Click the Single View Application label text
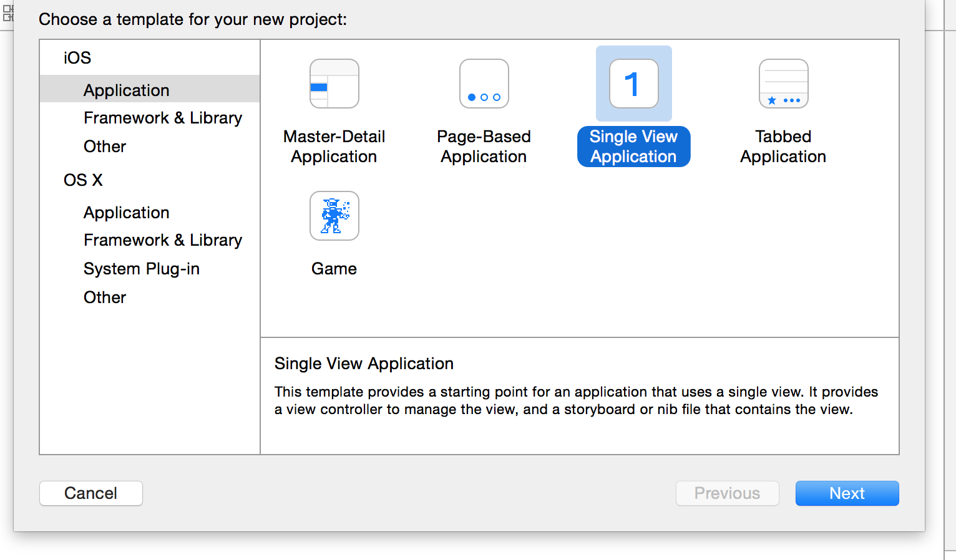The height and width of the screenshot is (560, 956). [634, 147]
